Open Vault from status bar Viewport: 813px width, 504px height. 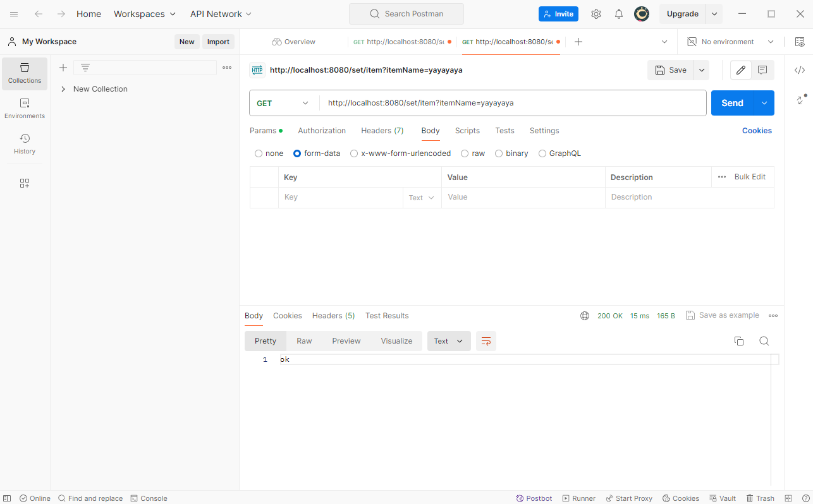coord(723,498)
